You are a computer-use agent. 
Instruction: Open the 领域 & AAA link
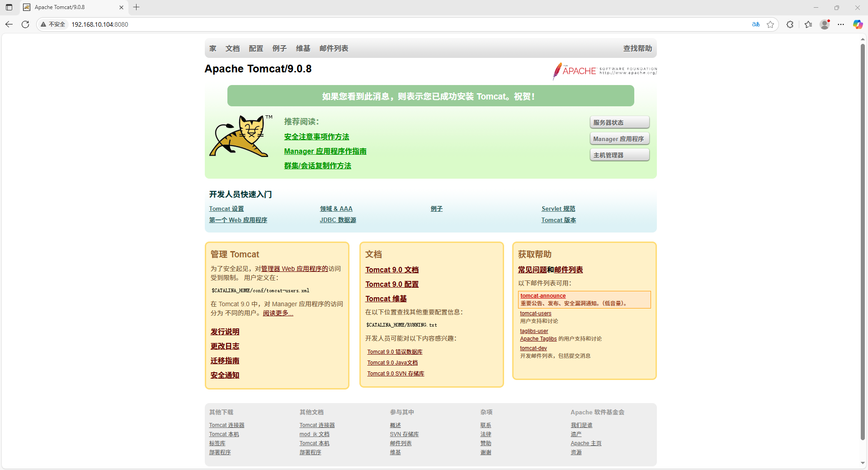click(336, 209)
